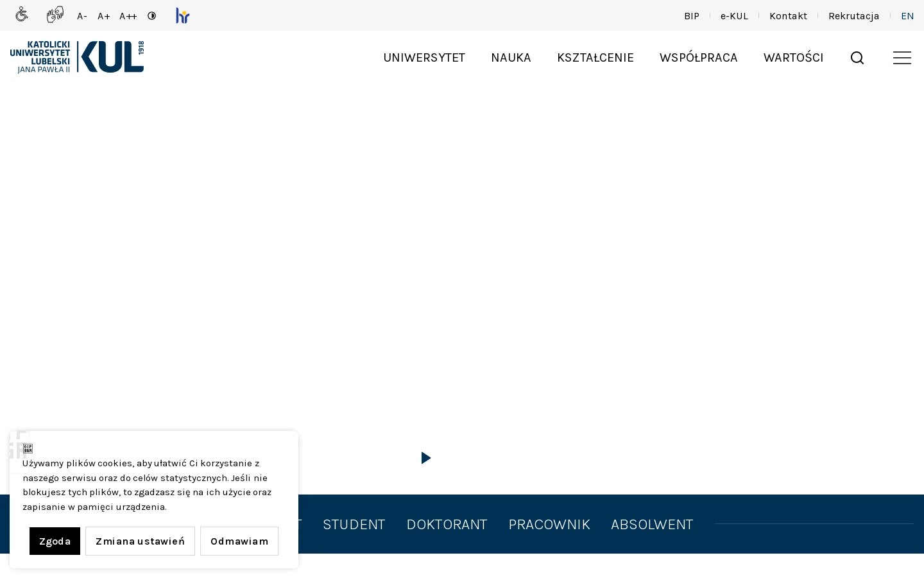The image size is (924, 578).
Task: Select the STUDENT tab
Action: 354,525
